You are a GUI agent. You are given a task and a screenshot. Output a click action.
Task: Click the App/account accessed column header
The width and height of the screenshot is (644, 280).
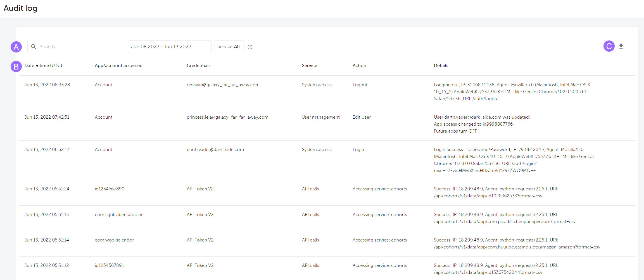pyautogui.click(x=118, y=65)
